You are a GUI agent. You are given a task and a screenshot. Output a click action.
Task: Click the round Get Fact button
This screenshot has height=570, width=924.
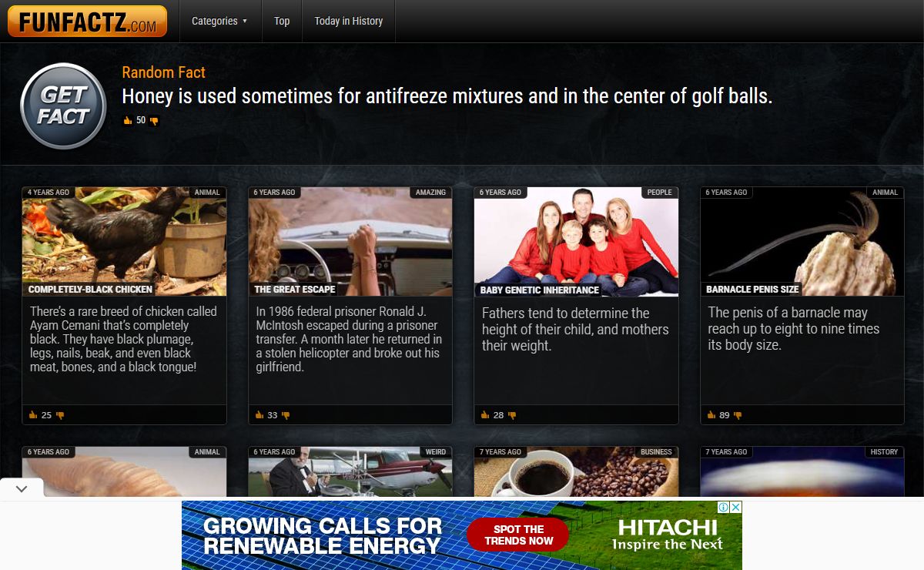click(x=63, y=106)
